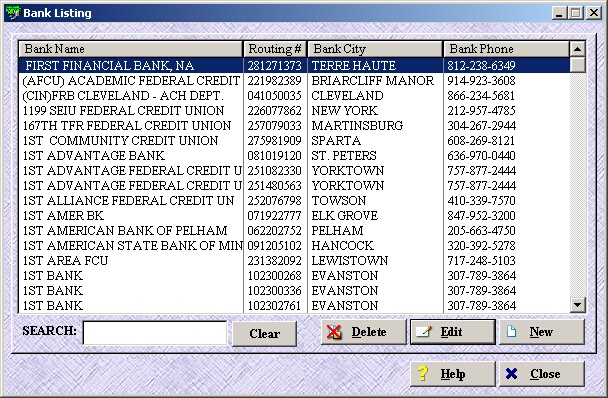Select FIRST FINANCIAL BANK, NA row

(x=294, y=65)
